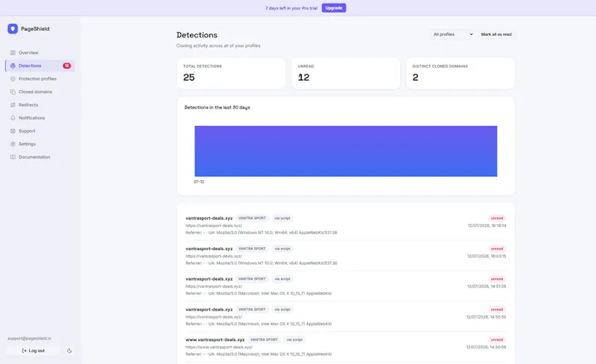Viewport: 596px width, 364px height.
Task: Click the Documentation book icon
Action: 13,157
